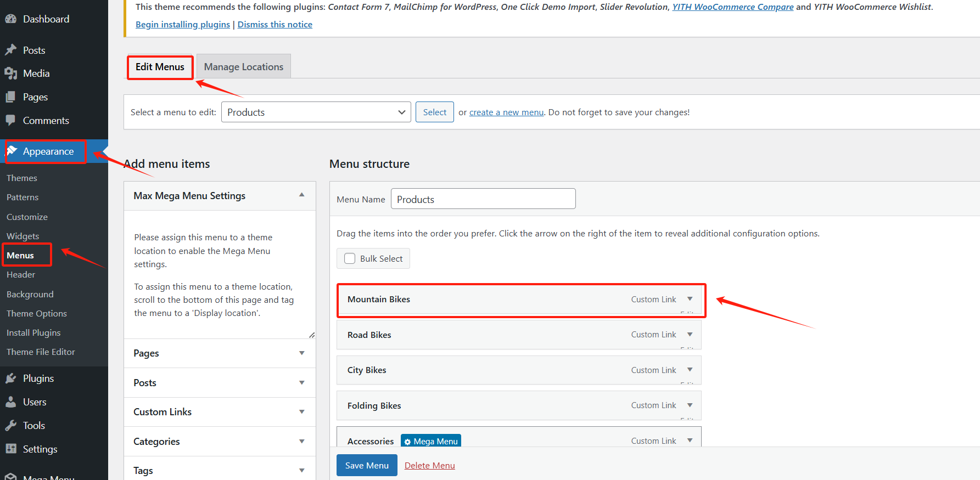This screenshot has width=980, height=480.
Task: Click the Max Mega Menu settings resize handle
Action: click(x=312, y=335)
